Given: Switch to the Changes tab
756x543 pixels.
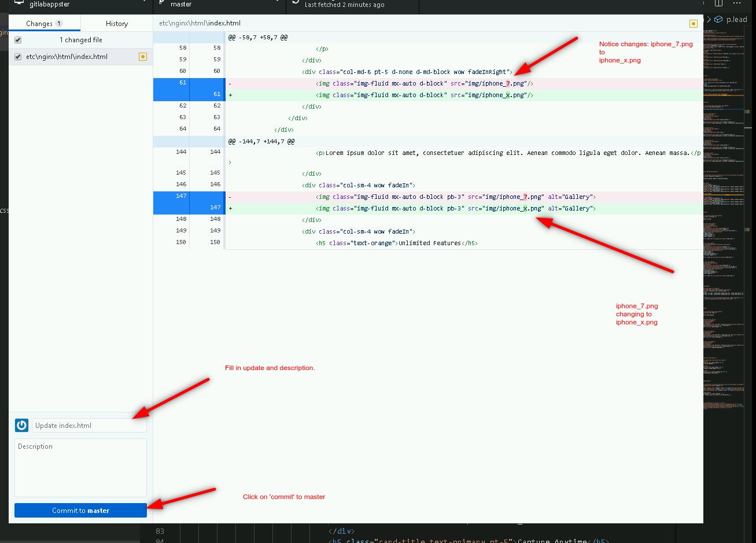Looking at the screenshot, I should (45, 24).
